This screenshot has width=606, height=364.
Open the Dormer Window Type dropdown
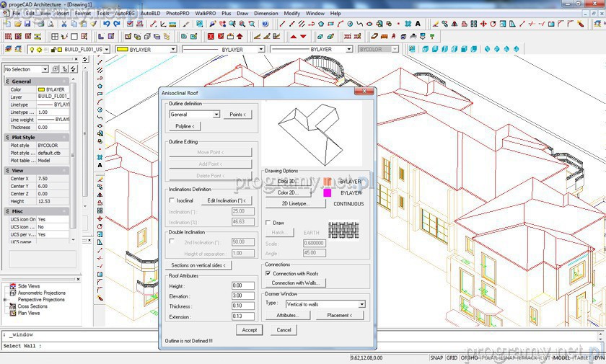(x=361, y=304)
